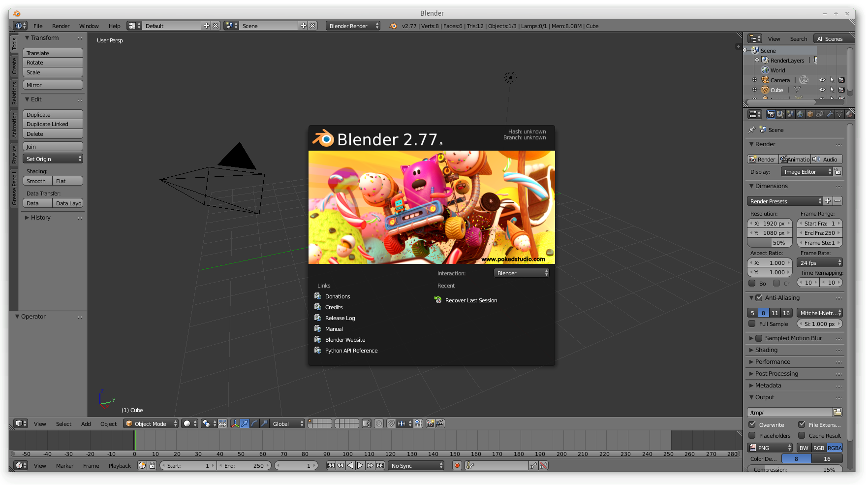Toggle lock camera to object layers icon
Screen dimensions: 868x485
point(366,423)
